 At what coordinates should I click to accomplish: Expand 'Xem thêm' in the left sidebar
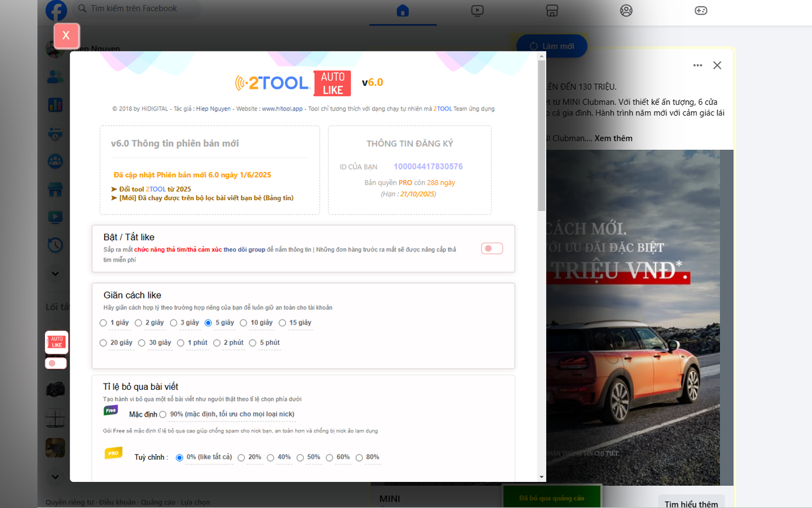tap(55, 273)
